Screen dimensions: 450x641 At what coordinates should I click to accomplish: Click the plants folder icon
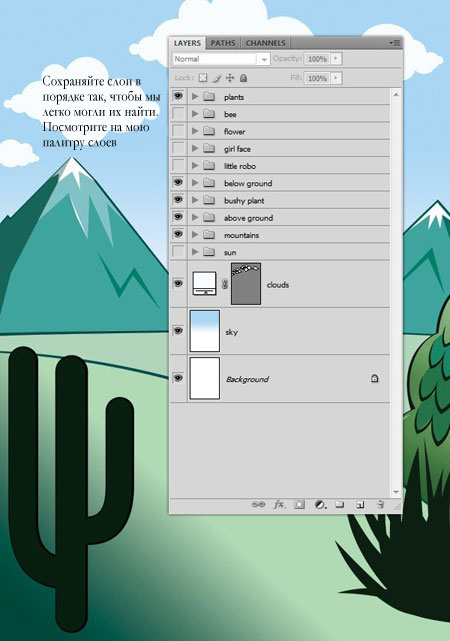click(x=209, y=96)
